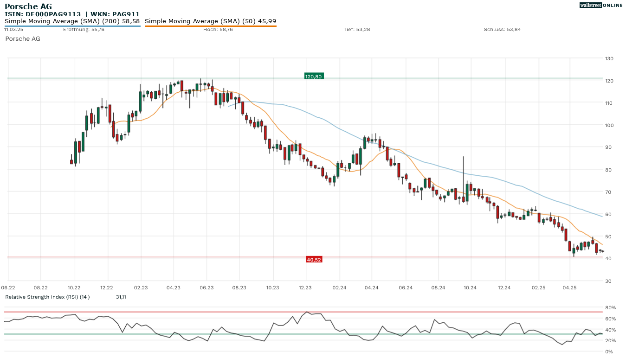
Task: Click the 10.24 date on the x-axis
Action: [470, 288]
